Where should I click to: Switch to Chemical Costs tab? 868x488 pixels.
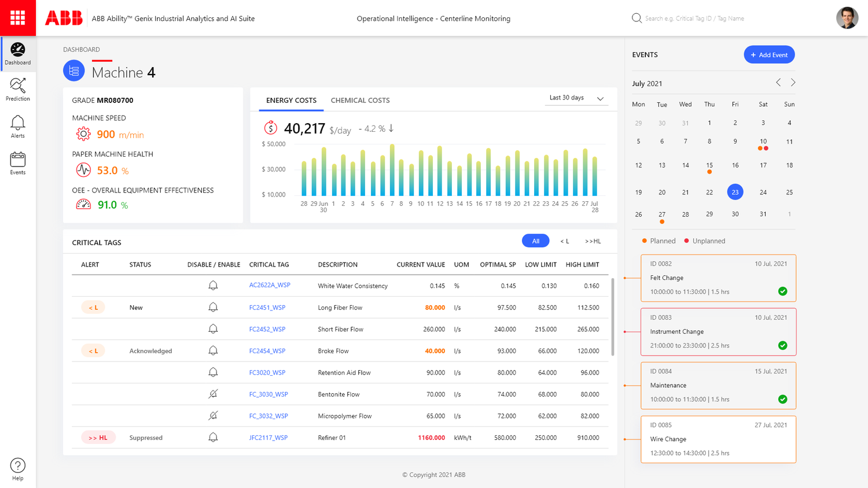(x=360, y=101)
